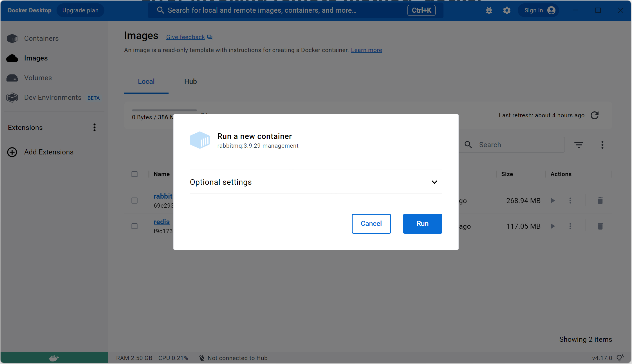Image resolution: width=632 pixels, height=364 pixels.
Task: Click the Sign in user avatar icon
Action: (552, 10)
